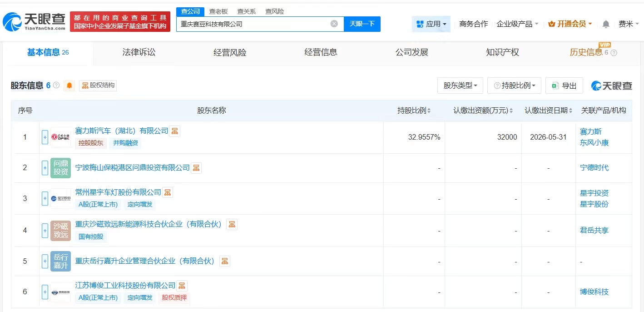Switch to 法律诉讼 tab
This screenshot has width=644, height=312.
click(139, 52)
